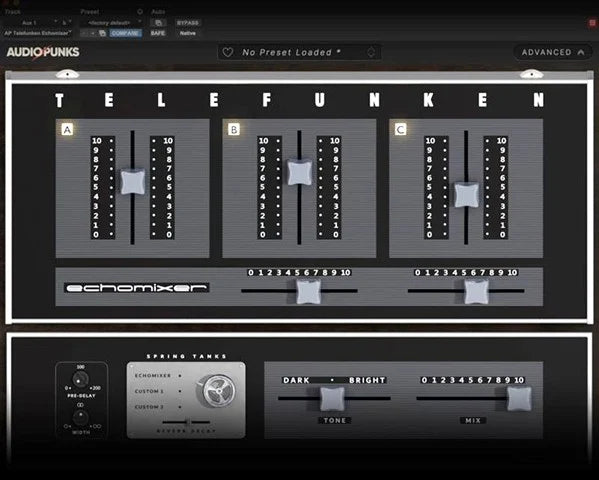Toggle echo channel A button

click(67, 130)
